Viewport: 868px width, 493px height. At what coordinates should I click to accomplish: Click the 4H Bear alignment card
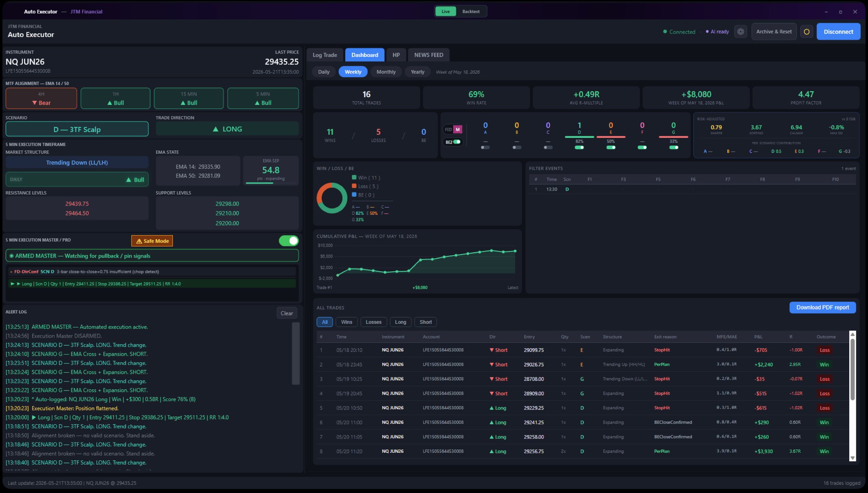[41, 98]
